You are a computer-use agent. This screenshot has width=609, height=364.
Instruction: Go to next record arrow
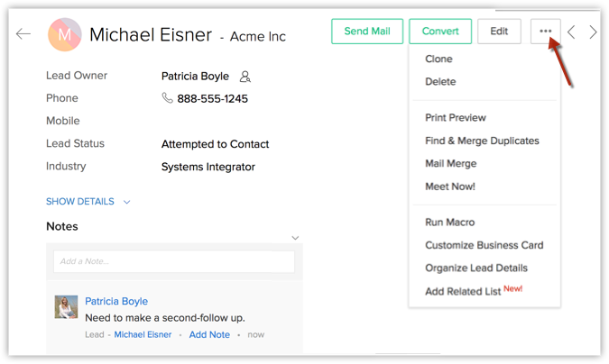tap(593, 32)
